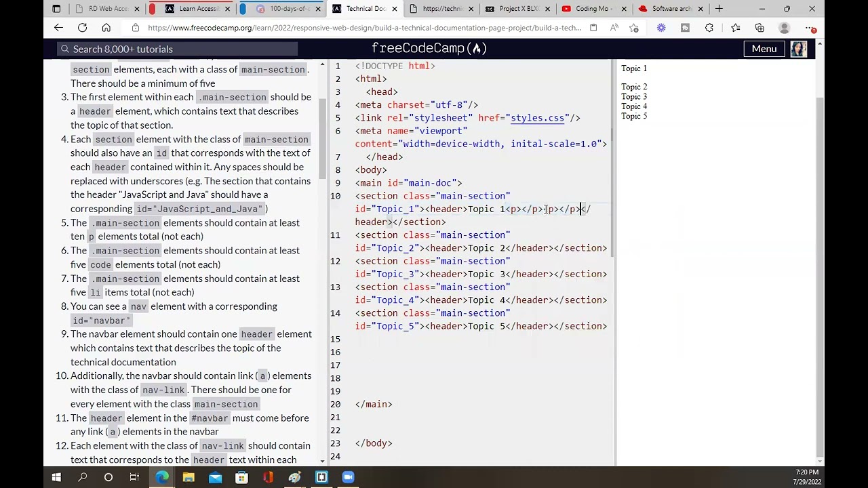Click closing </main> tag in editor
This screenshot has height=488, width=868.
374,404
